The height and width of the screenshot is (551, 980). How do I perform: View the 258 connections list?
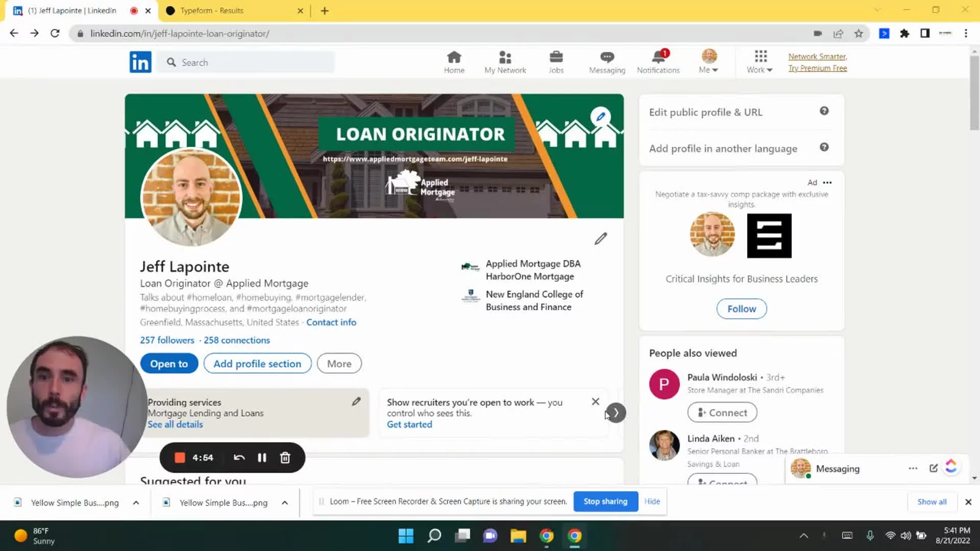[236, 340]
